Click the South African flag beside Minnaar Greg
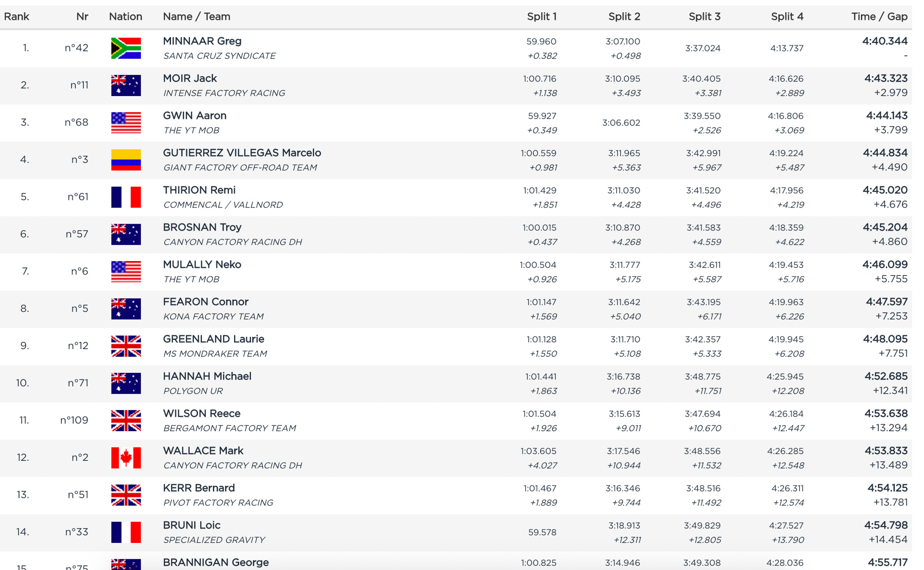 (x=126, y=48)
